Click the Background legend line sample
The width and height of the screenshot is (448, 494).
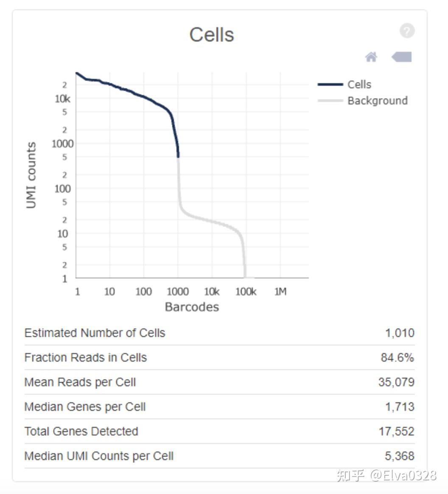coord(331,101)
